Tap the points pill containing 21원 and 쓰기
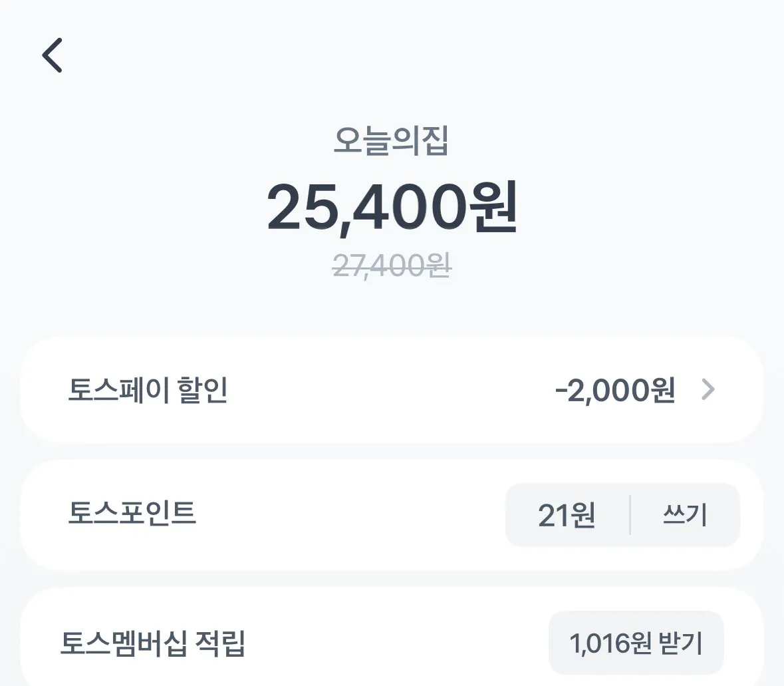The height and width of the screenshot is (686, 784). click(x=622, y=516)
